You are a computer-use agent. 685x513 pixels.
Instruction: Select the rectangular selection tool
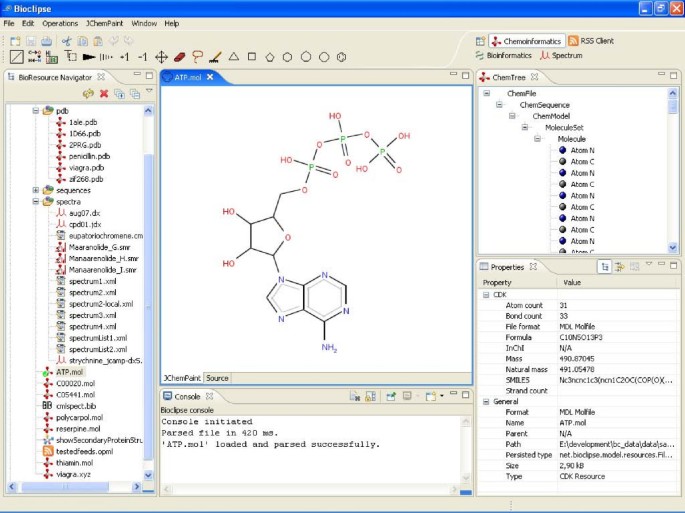pyautogui.click(x=70, y=56)
